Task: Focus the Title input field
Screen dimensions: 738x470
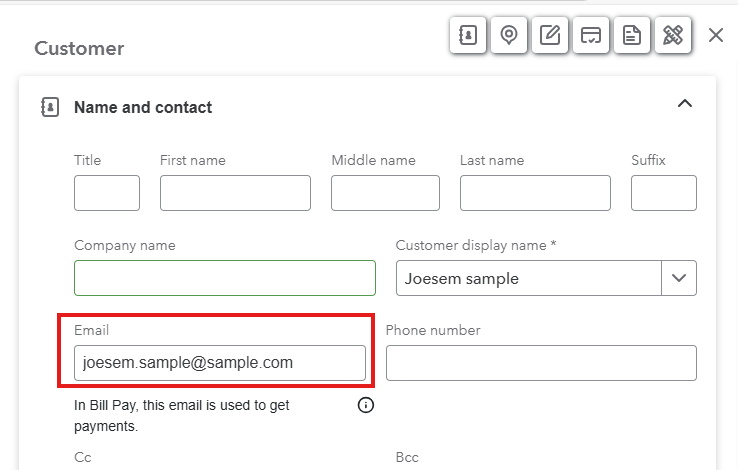Action: [x=107, y=193]
